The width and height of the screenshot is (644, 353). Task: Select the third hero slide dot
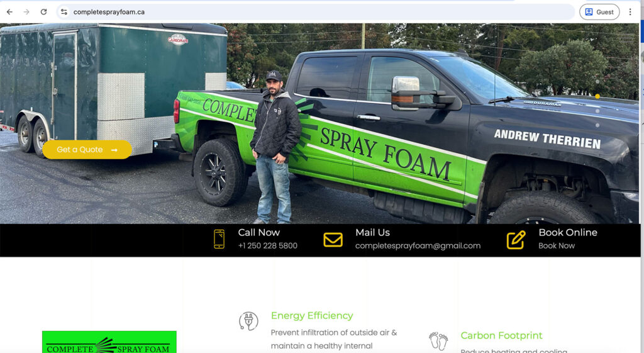[x=597, y=111]
